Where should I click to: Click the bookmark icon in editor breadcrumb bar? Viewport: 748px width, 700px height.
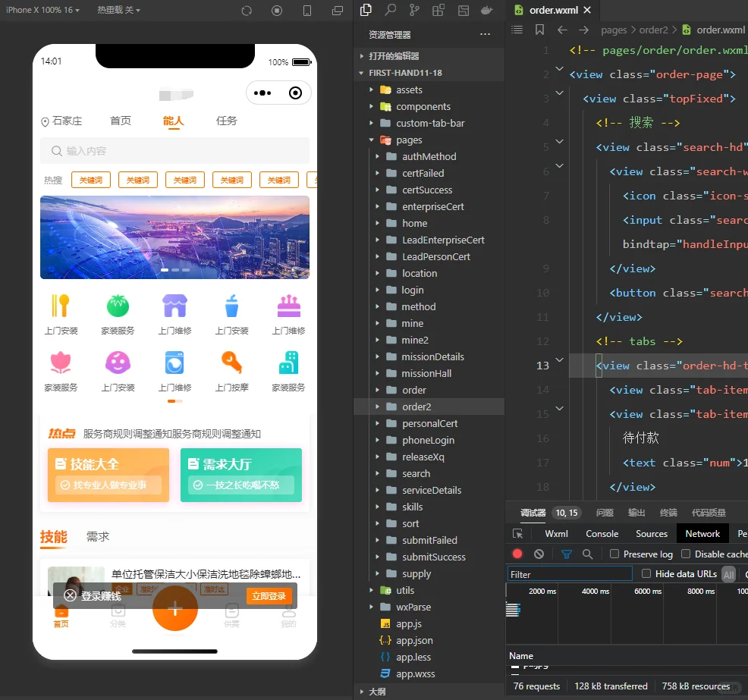(539, 30)
